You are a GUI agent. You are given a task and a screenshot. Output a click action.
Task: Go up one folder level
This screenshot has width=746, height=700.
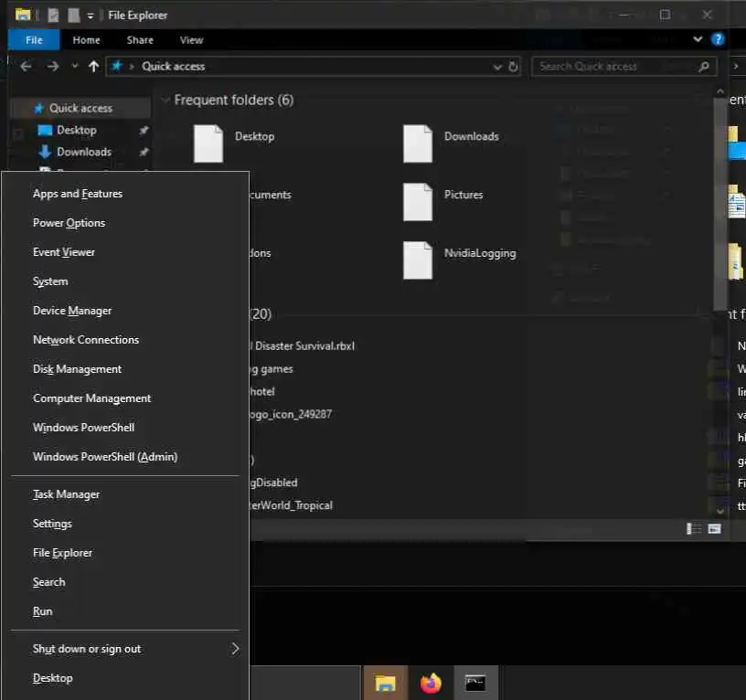coord(94,67)
